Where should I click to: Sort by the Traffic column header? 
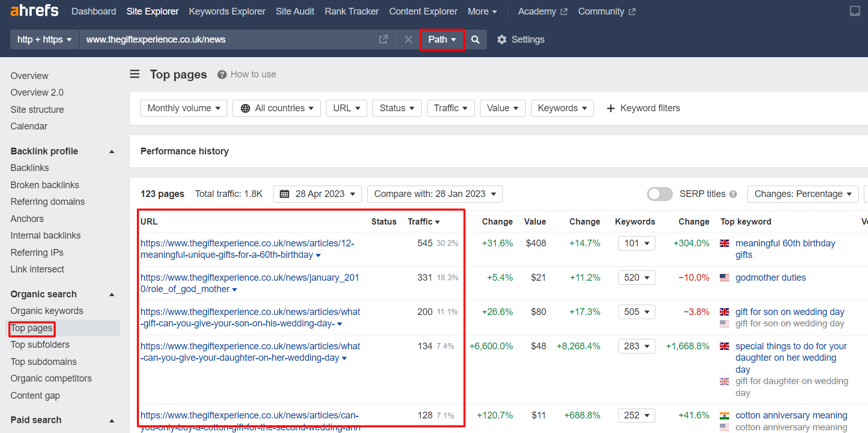click(x=423, y=221)
